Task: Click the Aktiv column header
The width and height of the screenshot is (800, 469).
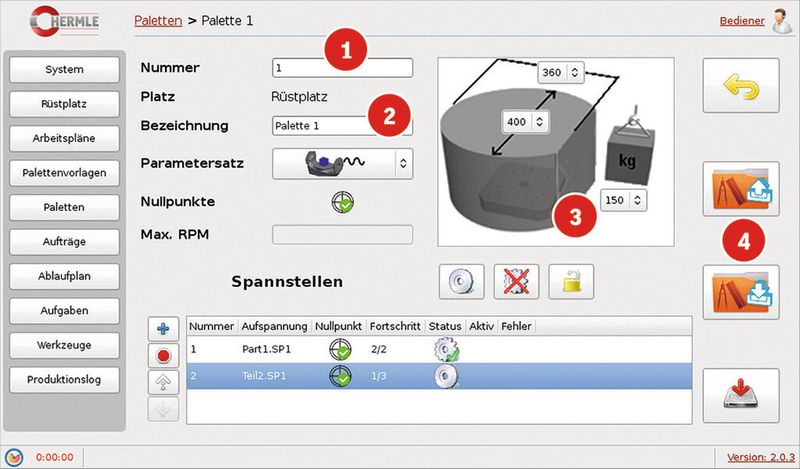Action: click(482, 326)
